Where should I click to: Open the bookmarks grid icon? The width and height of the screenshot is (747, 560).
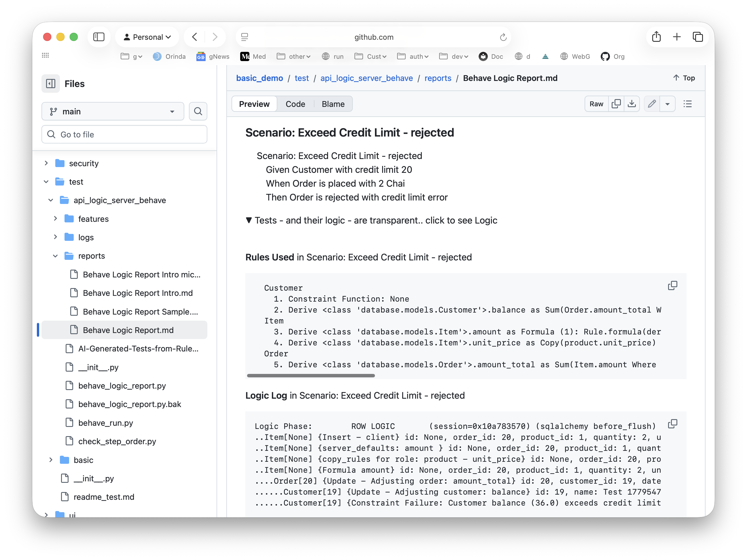coord(45,55)
